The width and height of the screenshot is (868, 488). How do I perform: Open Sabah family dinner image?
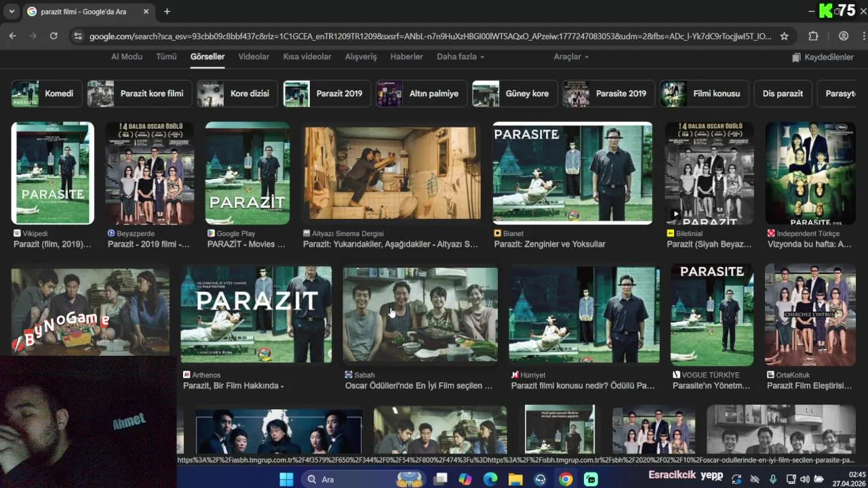(x=420, y=314)
